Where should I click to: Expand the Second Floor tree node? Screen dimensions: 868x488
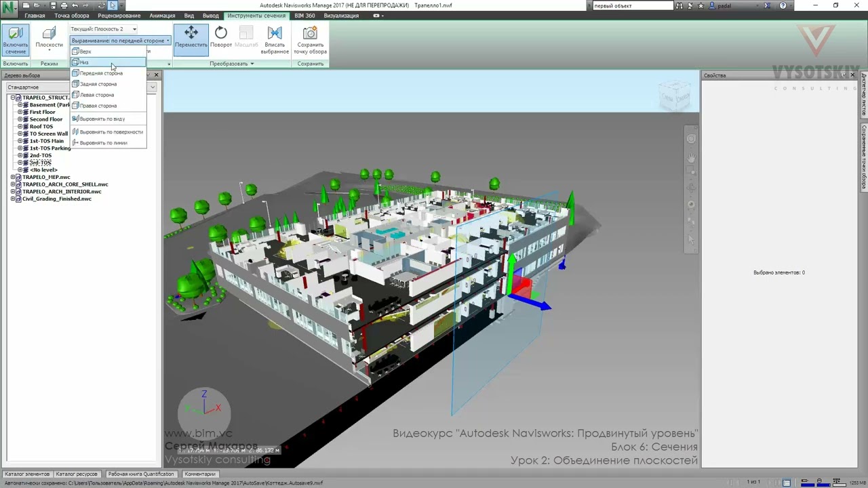click(x=20, y=119)
